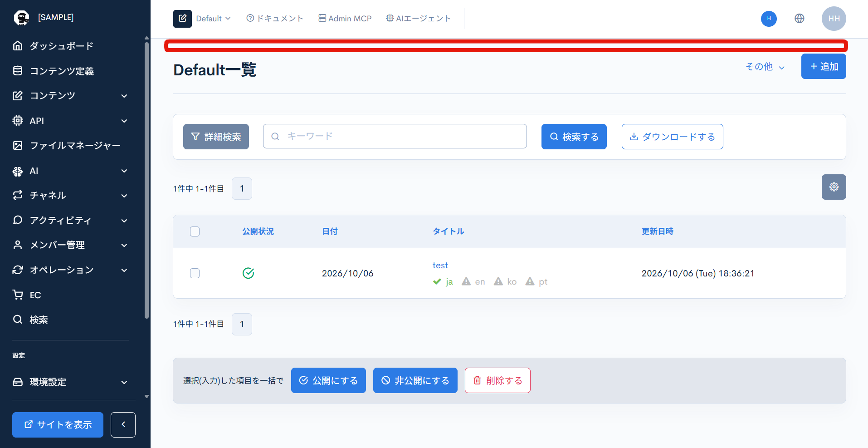Toggle the select-all header checkbox

(195, 231)
